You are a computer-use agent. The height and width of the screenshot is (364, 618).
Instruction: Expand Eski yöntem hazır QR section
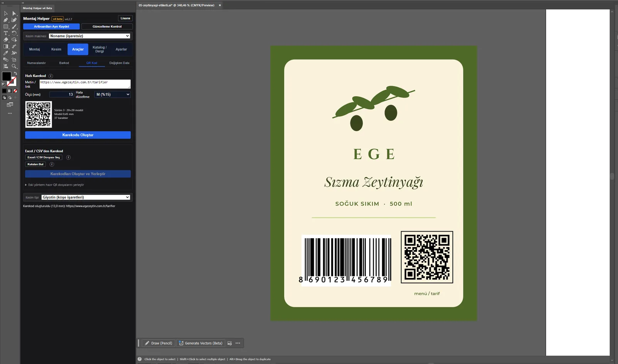pyautogui.click(x=54, y=185)
